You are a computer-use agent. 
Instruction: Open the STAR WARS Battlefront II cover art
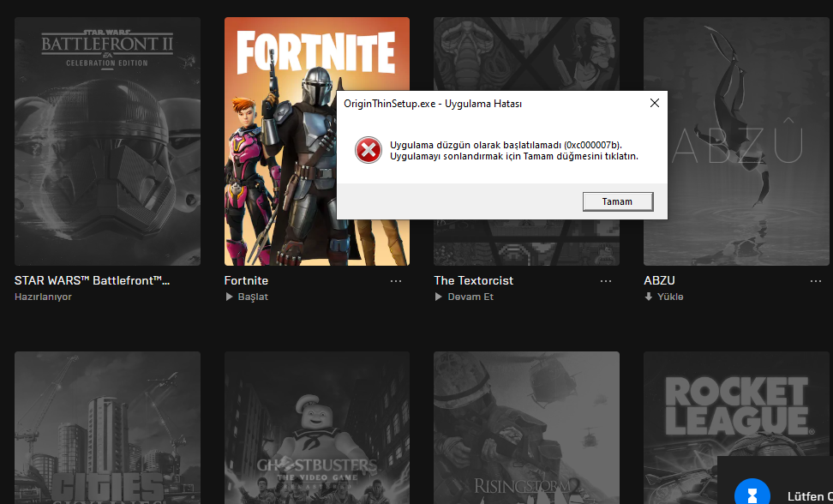107,141
